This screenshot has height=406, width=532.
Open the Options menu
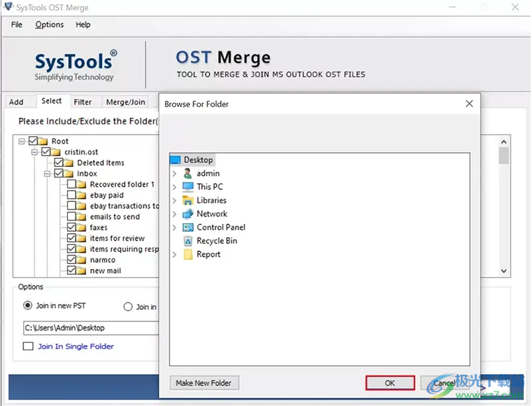click(x=50, y=25)
